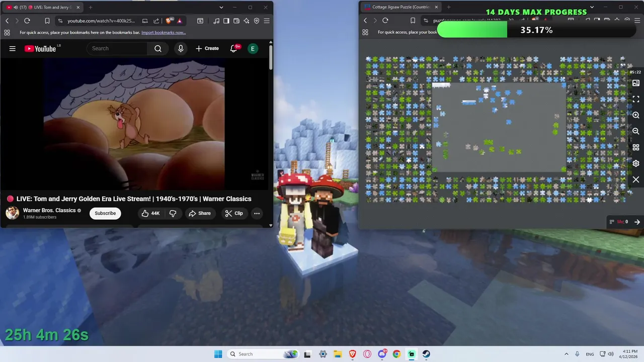Click the Share button under the video
This screenshot has height=362, width=644.
point(199,213)
